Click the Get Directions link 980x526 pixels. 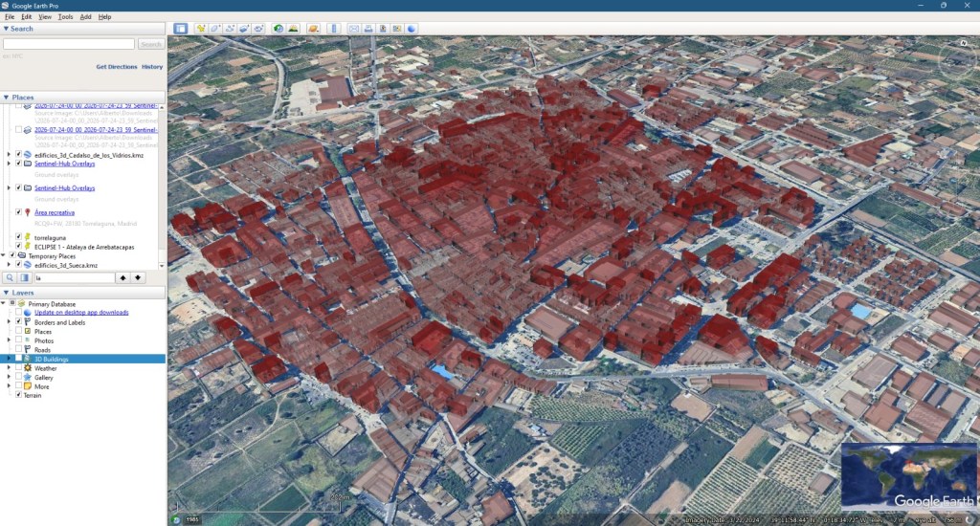click(x=116, y=67)
